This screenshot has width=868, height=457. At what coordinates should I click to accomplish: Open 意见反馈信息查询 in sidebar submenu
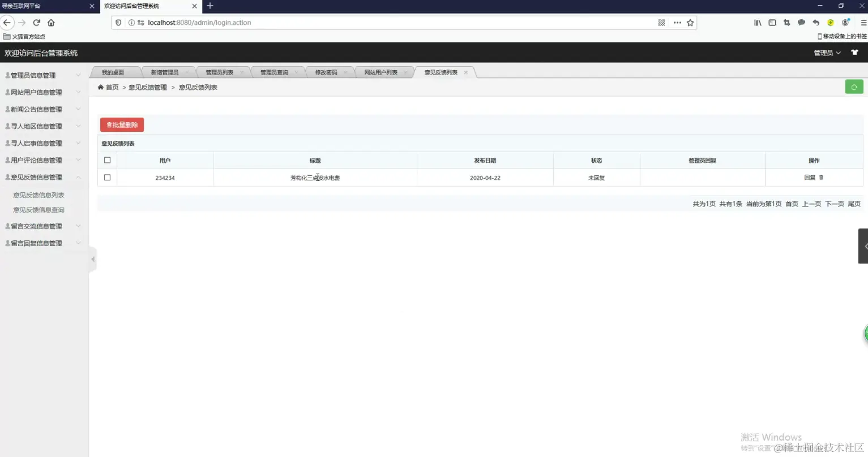(x=39, y=210)
